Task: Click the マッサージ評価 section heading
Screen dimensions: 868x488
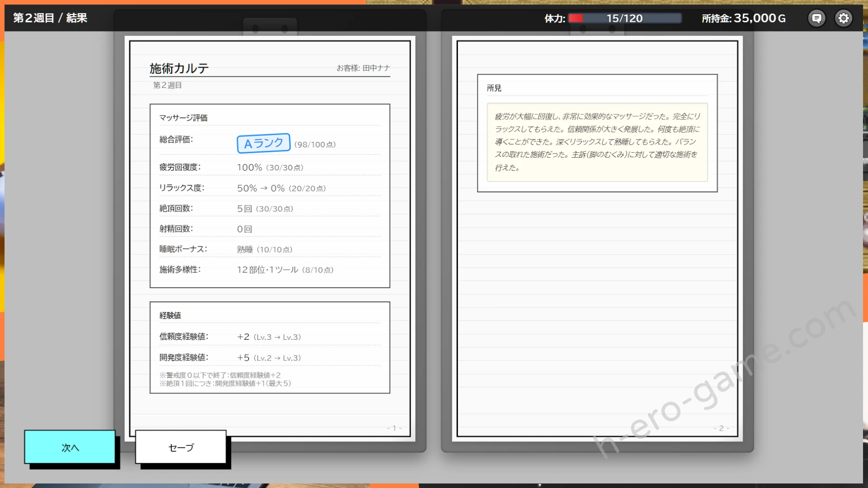Action: pos(183,118)
